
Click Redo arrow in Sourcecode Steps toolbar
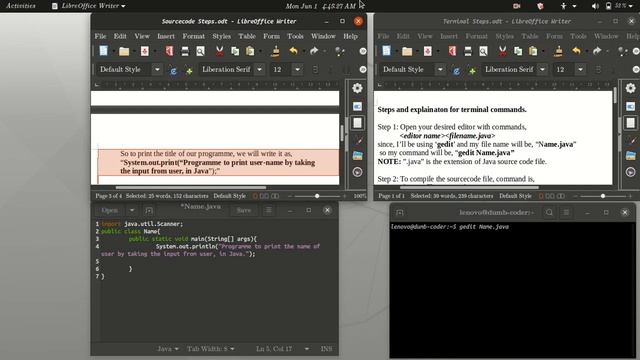(313, 51)
